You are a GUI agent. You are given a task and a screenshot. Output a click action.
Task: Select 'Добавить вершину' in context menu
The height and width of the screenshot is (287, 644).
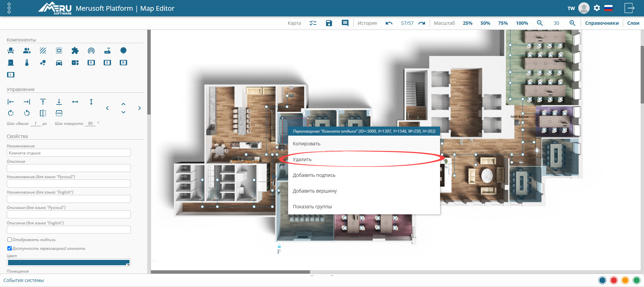click(x=315, y=191)
